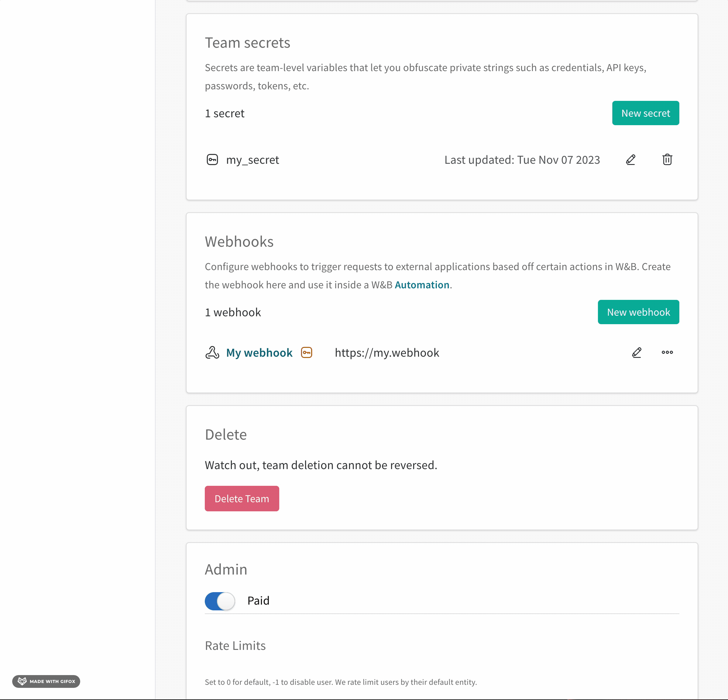Edit the my_secret secret with the pencil icon
728x700 pixels.
point(631,159)
